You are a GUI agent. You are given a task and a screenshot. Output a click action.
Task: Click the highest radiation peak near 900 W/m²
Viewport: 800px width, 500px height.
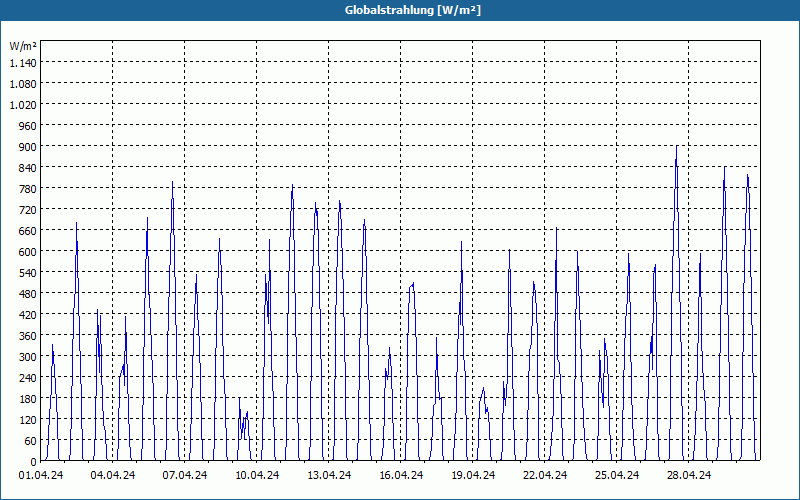pos(677,147)
